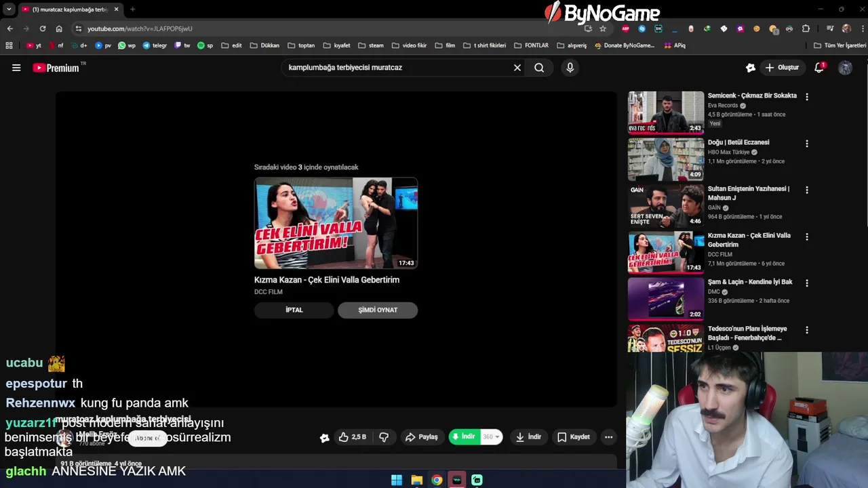
Task: Start voice search with microphone icon
Action: coord(570,68)
